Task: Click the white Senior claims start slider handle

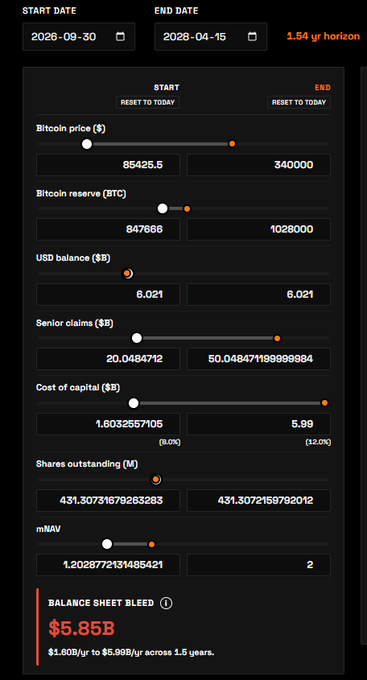Action: [x=137, y=338]
